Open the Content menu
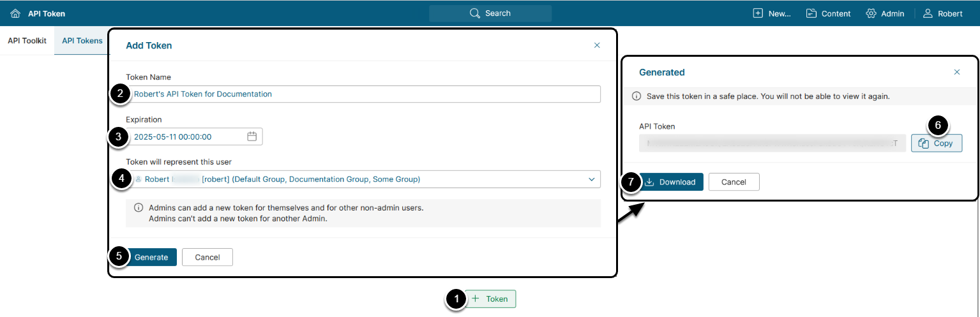The height and width of the screenshot is (317, 980). coord(828,13)
